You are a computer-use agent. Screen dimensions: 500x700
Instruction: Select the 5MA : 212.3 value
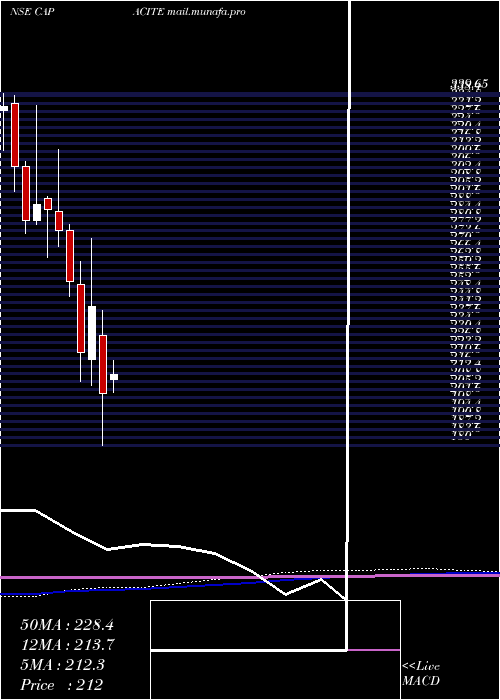[x=62, y=665]
